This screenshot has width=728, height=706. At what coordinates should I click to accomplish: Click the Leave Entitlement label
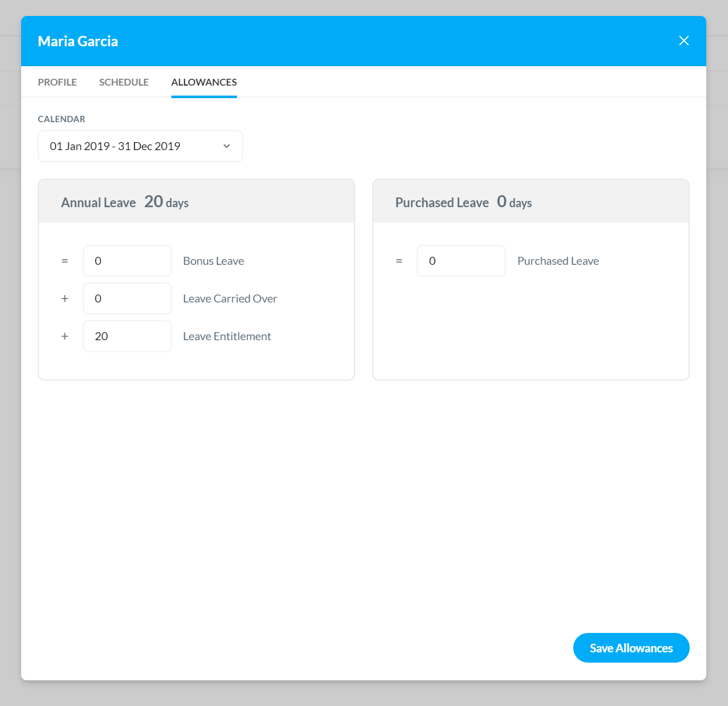pyautogui.click(x=227, y=336)
